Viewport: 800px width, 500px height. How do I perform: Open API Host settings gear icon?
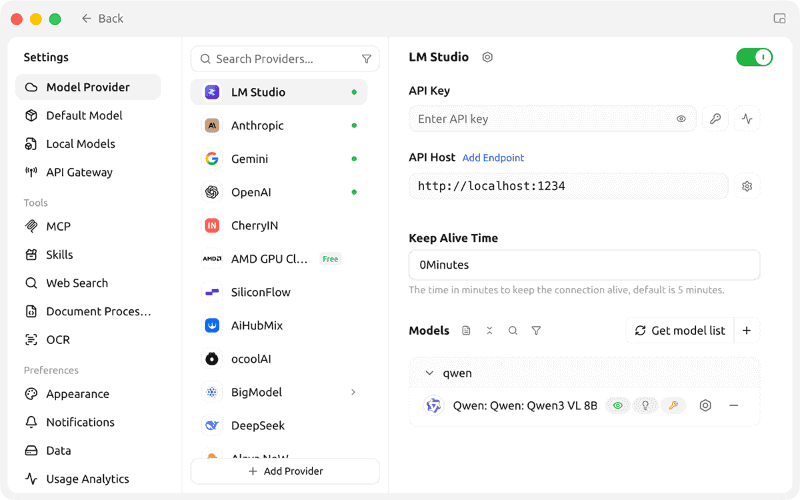pos(747,186)
